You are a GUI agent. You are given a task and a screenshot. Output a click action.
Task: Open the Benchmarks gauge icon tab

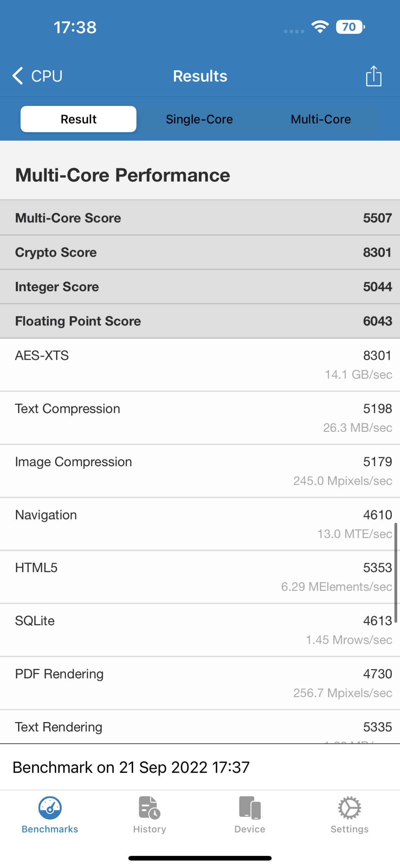click(50, 808)
